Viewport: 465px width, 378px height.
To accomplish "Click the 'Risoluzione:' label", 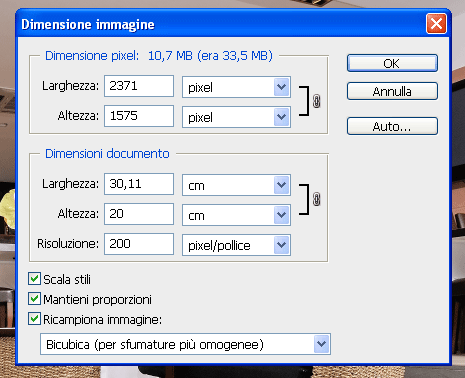I will pos(68,244).
